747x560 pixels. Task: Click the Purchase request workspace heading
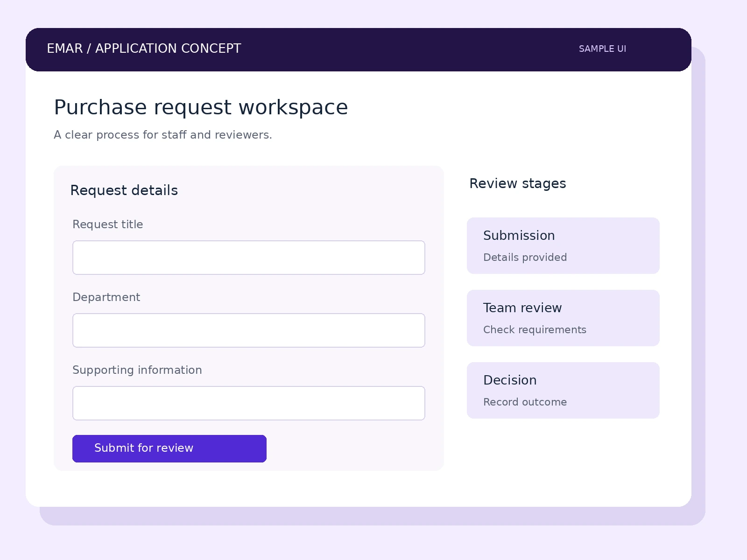201,108
